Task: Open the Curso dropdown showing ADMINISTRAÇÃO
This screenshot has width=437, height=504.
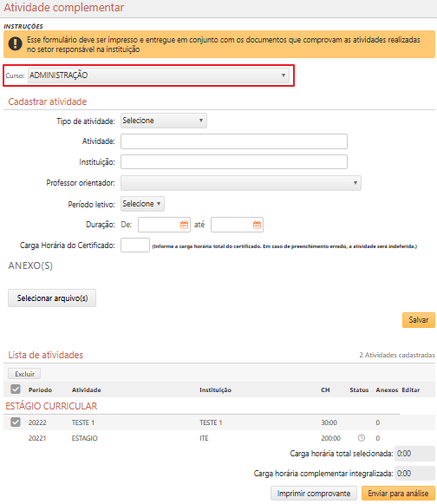Action: coord(159,75)
